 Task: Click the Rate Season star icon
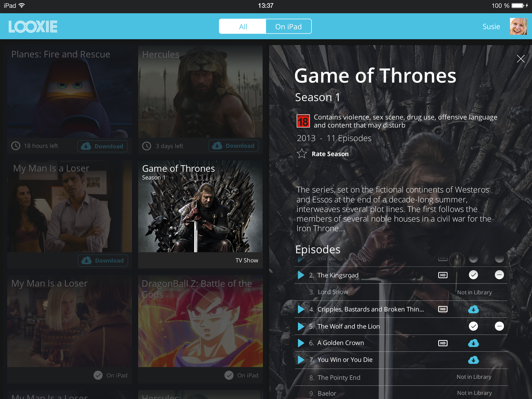302,154
